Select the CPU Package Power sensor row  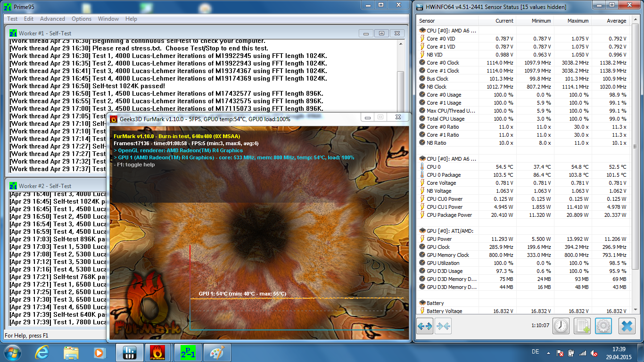pyautogui.click(x=523, y=215)
